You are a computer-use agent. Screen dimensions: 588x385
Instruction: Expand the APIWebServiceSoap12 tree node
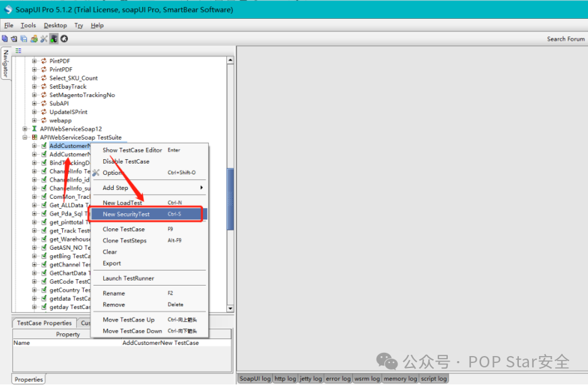(25, 129)
